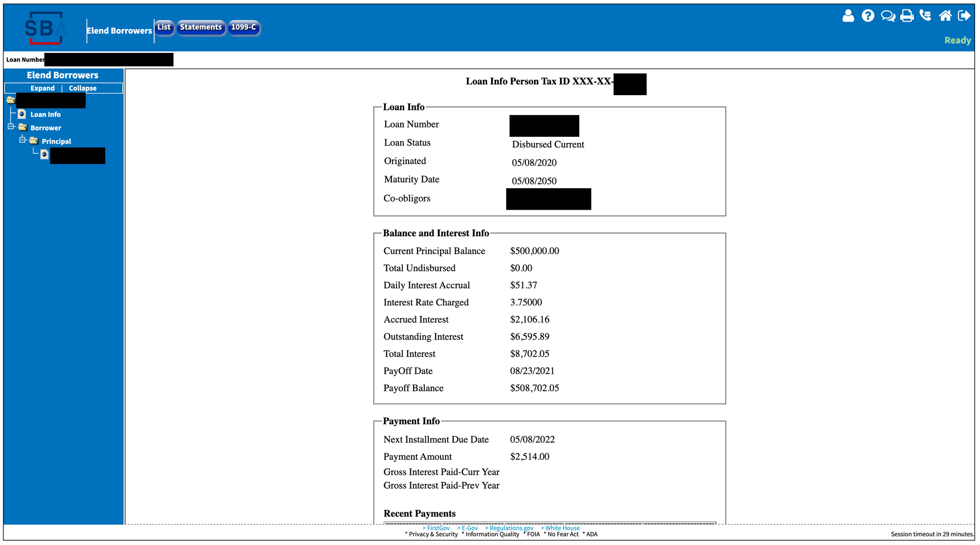Click the total interest $8,702.05
The width and height of the screenshot is (980, 545).
(530, 354)
